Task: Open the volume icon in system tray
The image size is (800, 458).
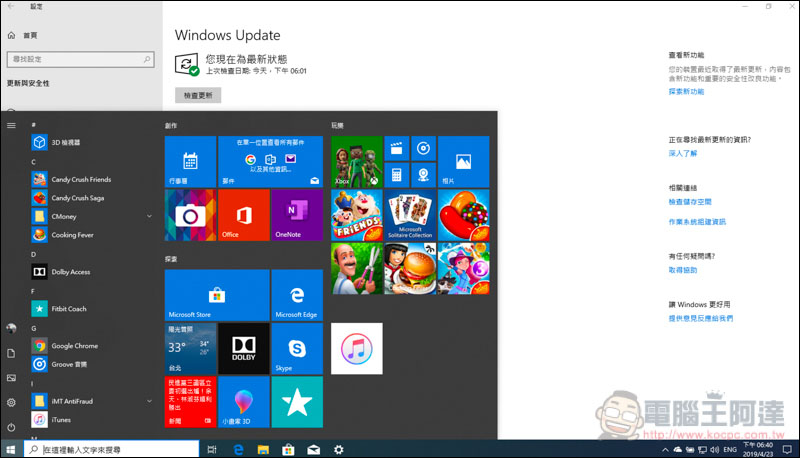Action: pyautogui.click(x=715, y=450)
